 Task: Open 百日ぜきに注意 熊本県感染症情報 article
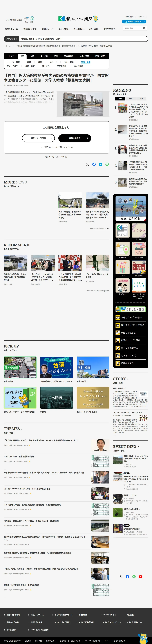[x=19, y=457]
